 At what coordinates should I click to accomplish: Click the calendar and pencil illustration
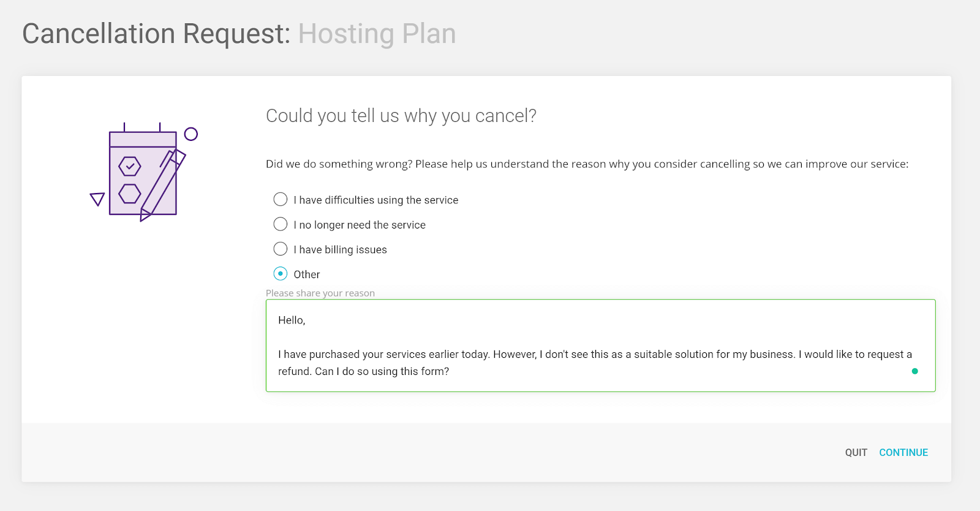click(x=143, y=172)
